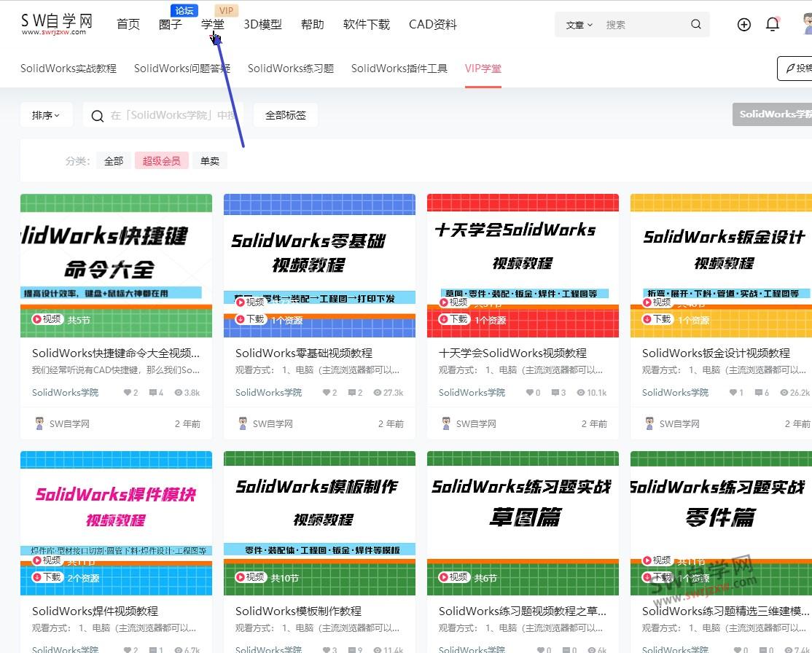Screen dimensions: 812x653
Task: Click your user avatar in the top corner
Action: [x=805, y=24]
